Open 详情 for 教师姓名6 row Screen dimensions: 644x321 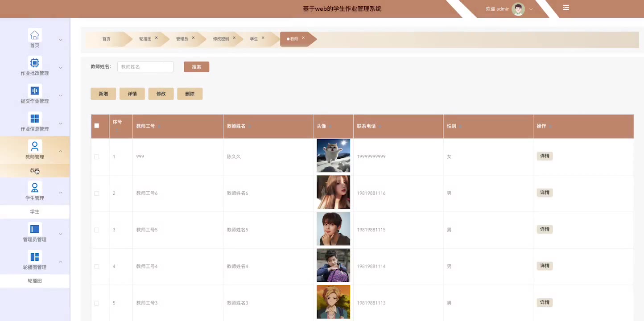click(545, 193)
